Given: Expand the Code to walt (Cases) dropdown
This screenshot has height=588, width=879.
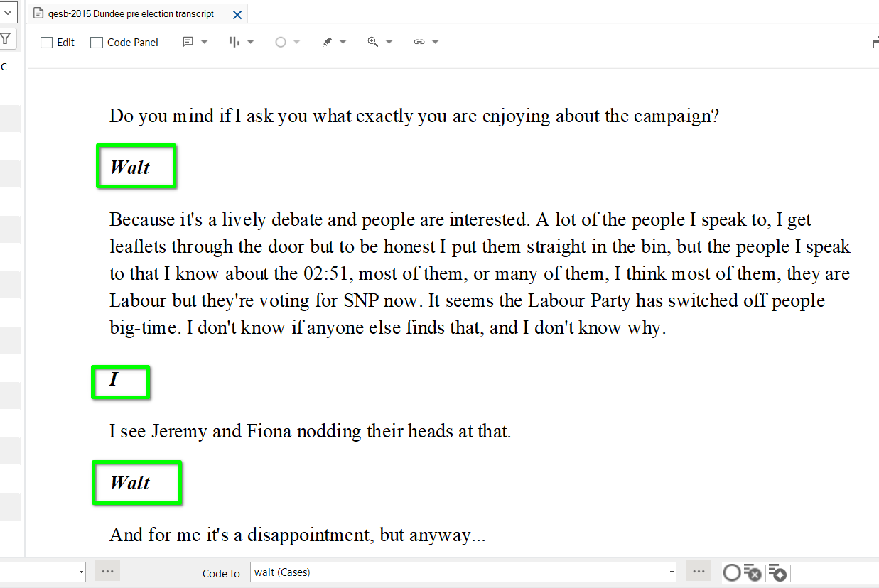Looking at the screenshot, I should (x=672, y=572).
